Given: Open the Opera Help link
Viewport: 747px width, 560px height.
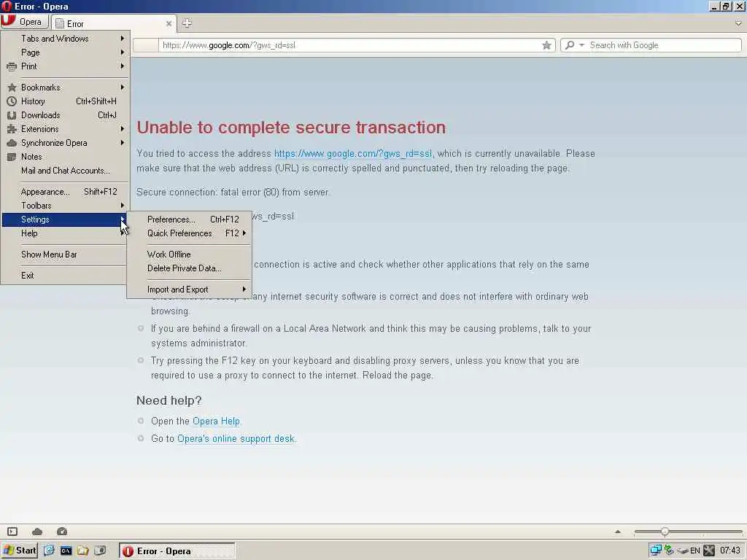Looking at the screenshot, I should coord(216,421).
